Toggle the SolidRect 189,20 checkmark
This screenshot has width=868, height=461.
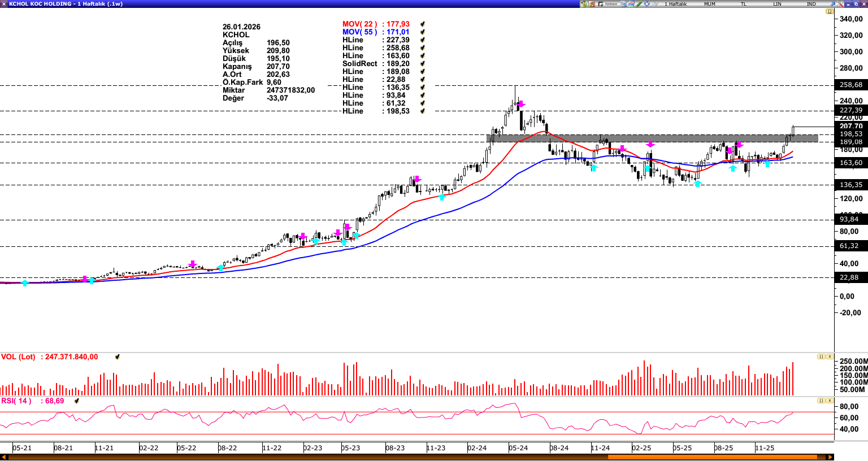[422, 64]
